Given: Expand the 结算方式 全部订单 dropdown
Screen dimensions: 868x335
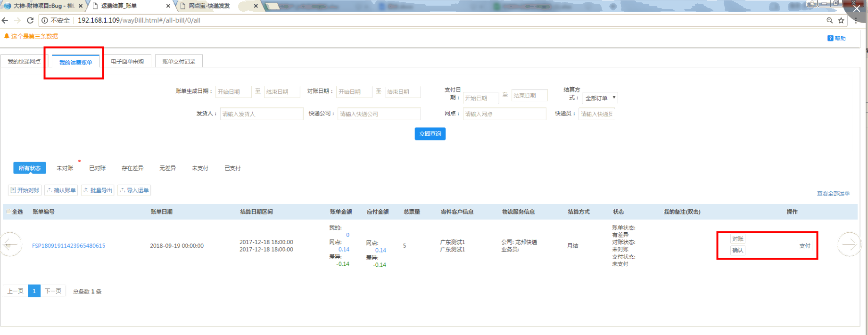Looking at the screenshot, I should click(599, 98).
